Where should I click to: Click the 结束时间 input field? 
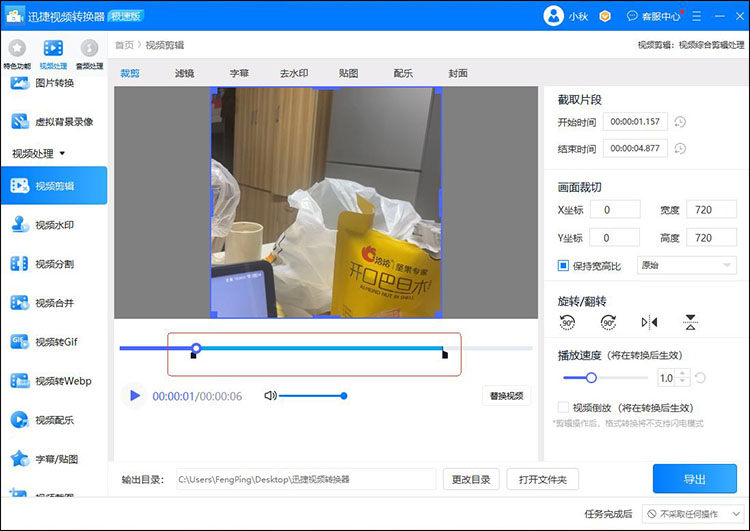635,148
